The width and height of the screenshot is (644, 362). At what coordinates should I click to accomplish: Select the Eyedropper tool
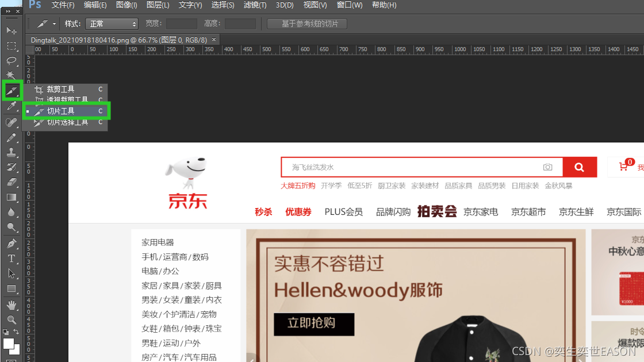point(11,106)
